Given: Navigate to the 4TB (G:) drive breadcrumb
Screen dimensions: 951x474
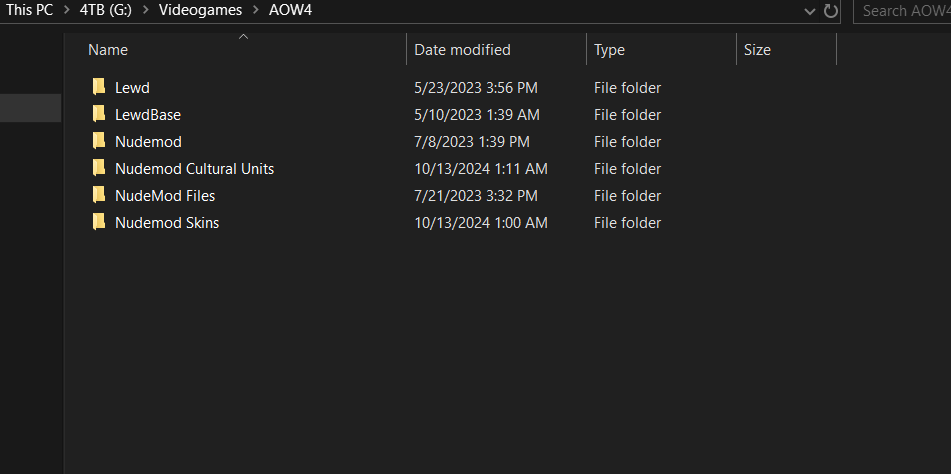Looking at the screenshot, I should pyautogui.click(x=106, y=10).
